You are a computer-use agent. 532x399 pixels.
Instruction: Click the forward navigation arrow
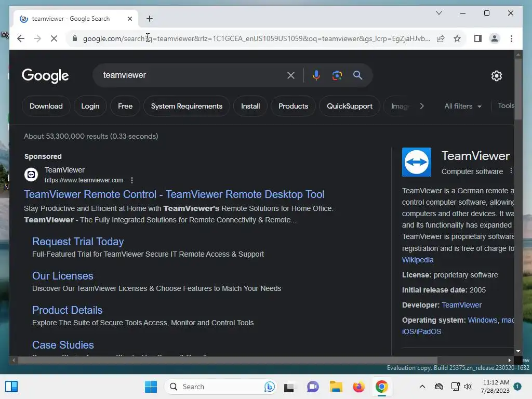coord(37,38)
